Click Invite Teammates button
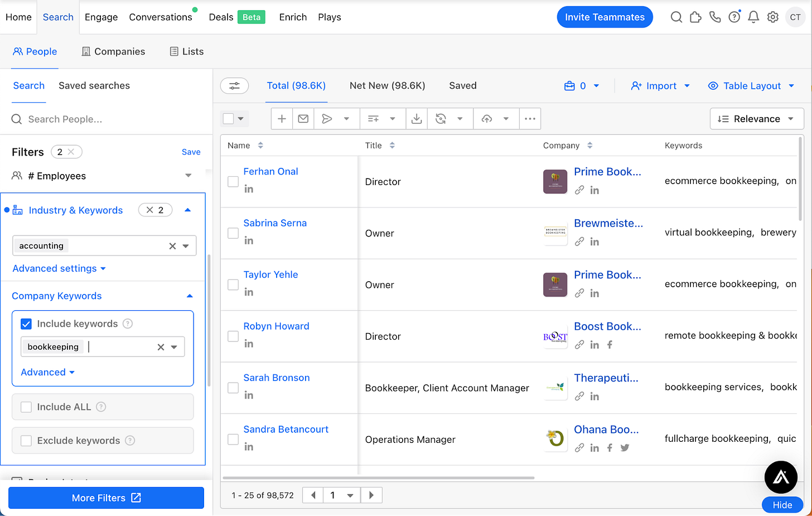This screenshot has height=516, width=812. coord(605,17)
